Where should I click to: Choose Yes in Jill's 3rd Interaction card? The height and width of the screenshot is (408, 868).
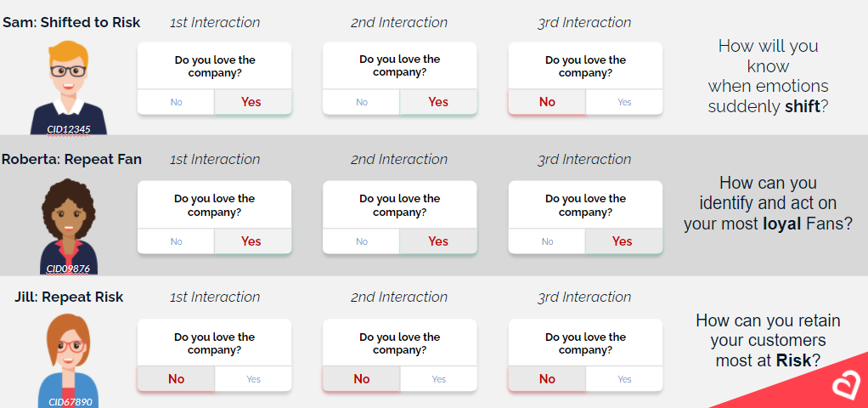[624, 379]
